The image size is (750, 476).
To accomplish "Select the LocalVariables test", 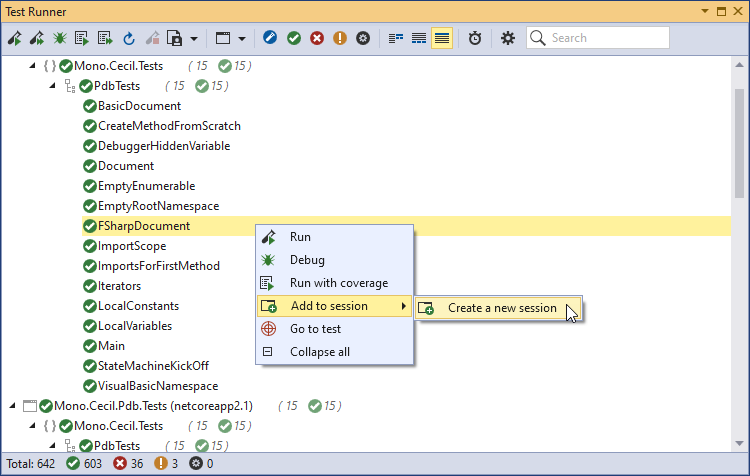I will 134,326.
